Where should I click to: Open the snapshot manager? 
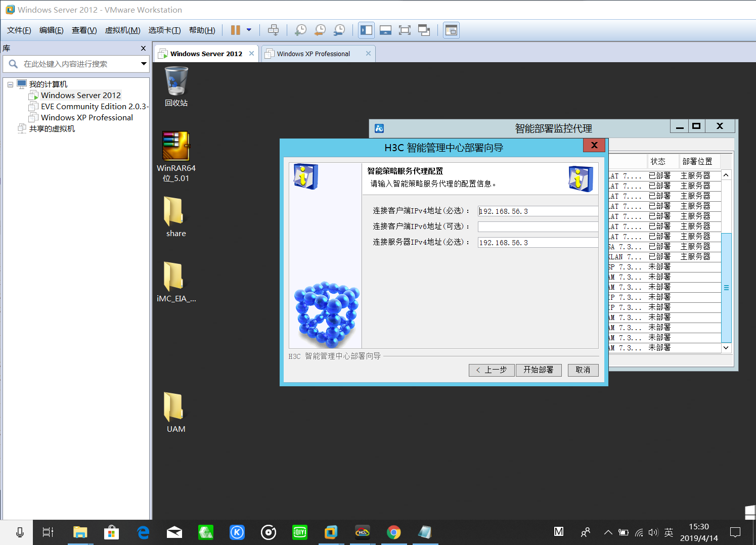click(339, 30)
